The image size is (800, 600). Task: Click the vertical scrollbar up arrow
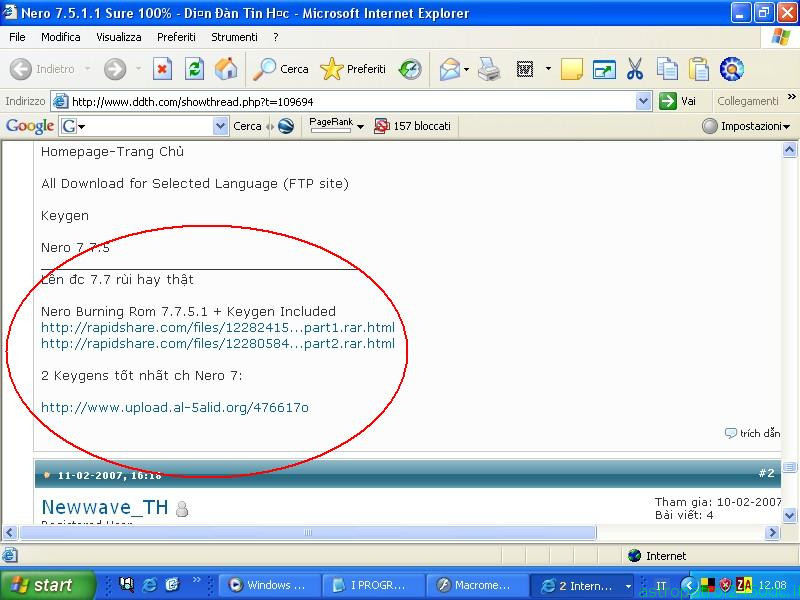(789, 149)
